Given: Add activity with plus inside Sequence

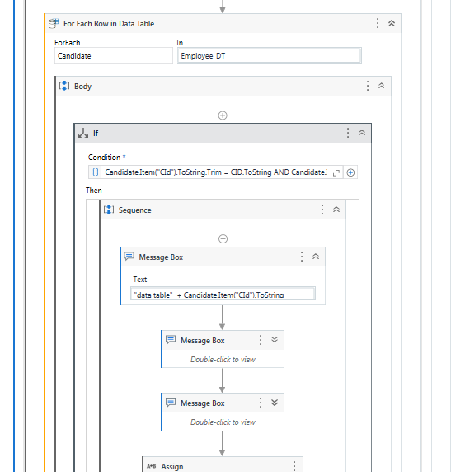Looking at the screenshot, I should [223, 239].
